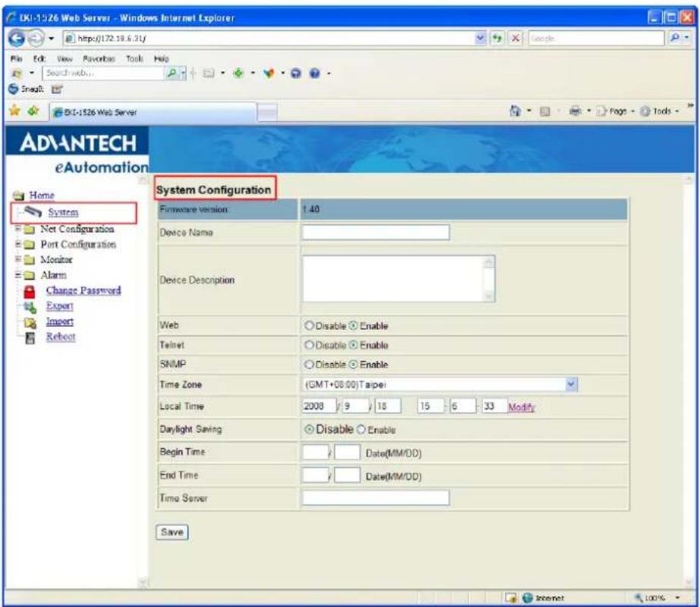Click the Search web toolbar input box
Viewport: 700px width, 607px height.
tap(104, 73)
